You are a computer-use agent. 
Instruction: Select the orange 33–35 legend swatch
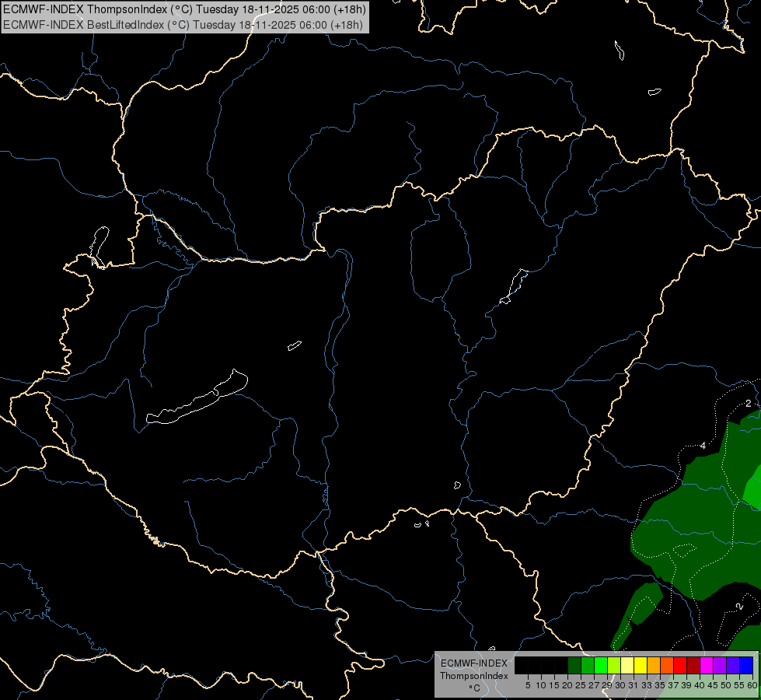(x=654, y=666)
